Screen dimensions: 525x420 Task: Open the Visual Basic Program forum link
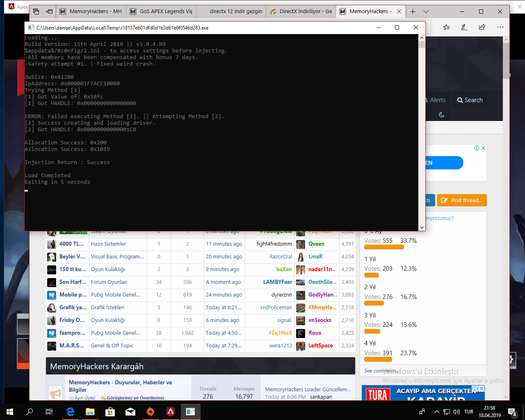pos(117,256)
